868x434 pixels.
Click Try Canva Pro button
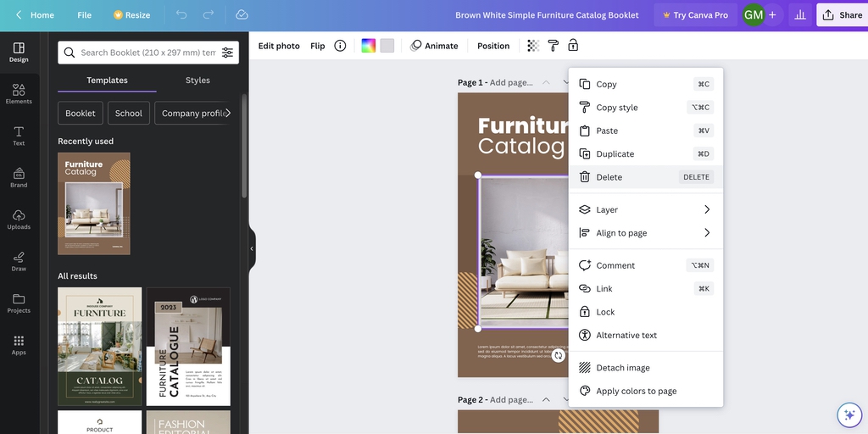(x=695, y=15)
